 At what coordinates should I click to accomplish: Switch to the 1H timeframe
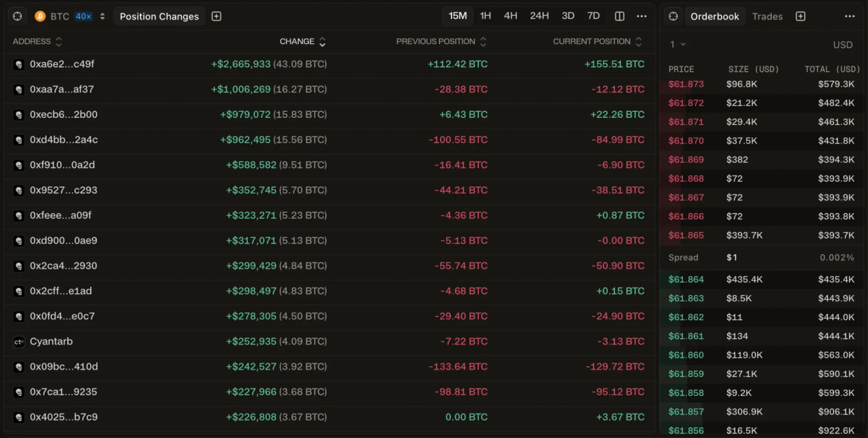click(x=486, y=16)
